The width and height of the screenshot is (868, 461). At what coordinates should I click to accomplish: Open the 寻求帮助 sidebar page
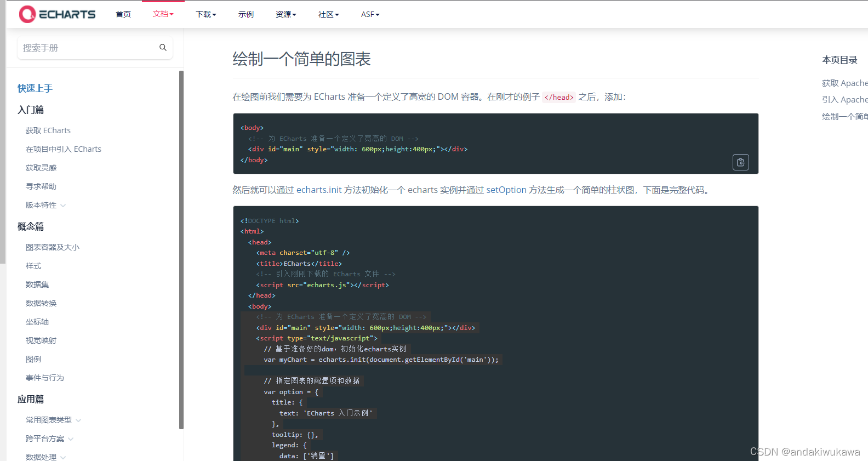pyautogui.click(x=41, y=186)
